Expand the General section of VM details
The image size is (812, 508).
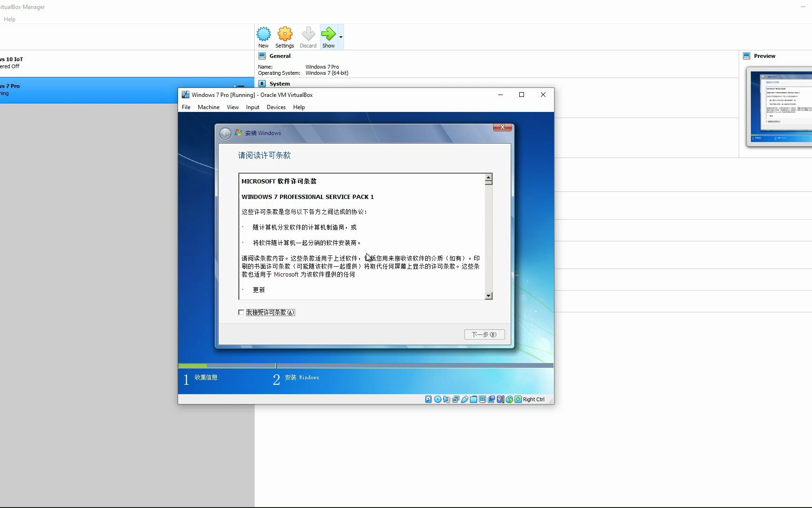(x=280, y=56)
